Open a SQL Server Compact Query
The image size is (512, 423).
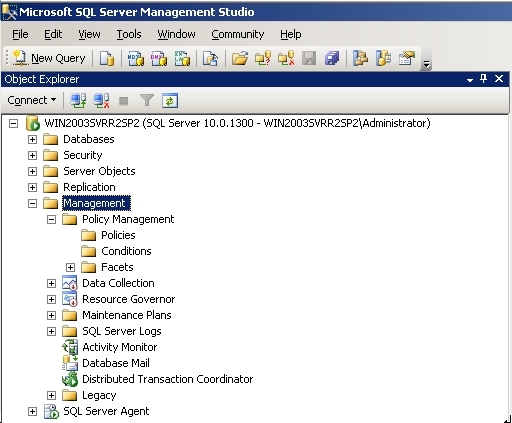click(x=211, y=58)
